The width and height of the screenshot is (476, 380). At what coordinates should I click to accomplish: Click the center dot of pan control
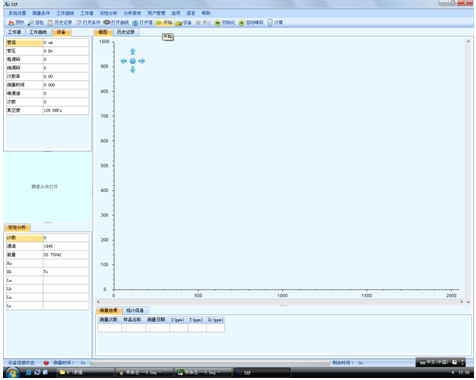(133, 61)
